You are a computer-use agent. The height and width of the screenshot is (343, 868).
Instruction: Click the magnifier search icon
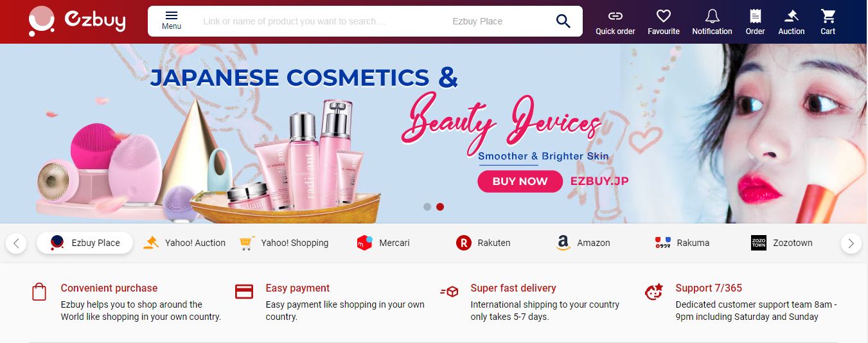563,21
